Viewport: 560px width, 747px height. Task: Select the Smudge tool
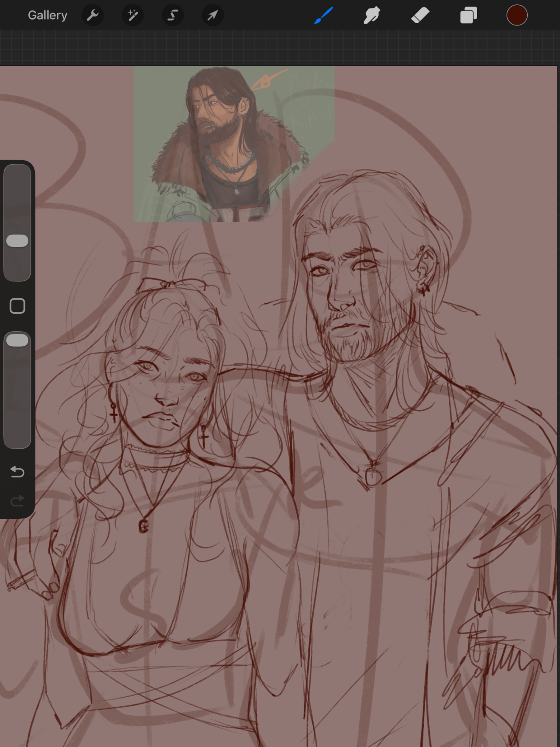(x=371, y=15)
